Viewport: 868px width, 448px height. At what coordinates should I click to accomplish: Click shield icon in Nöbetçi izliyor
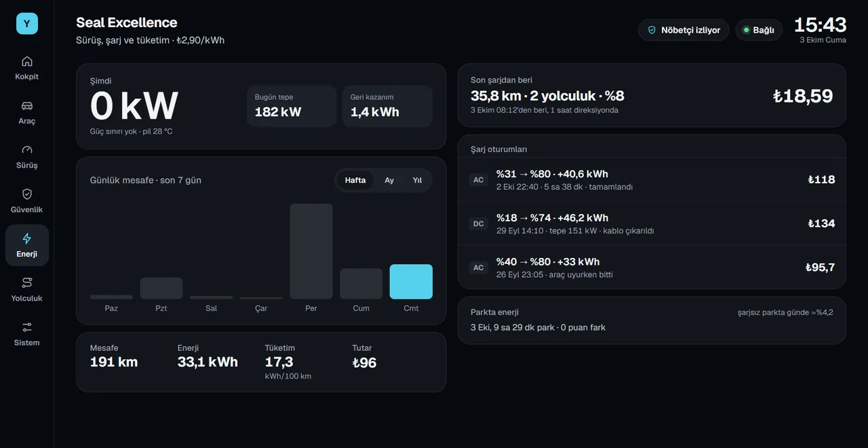(652, 30)
